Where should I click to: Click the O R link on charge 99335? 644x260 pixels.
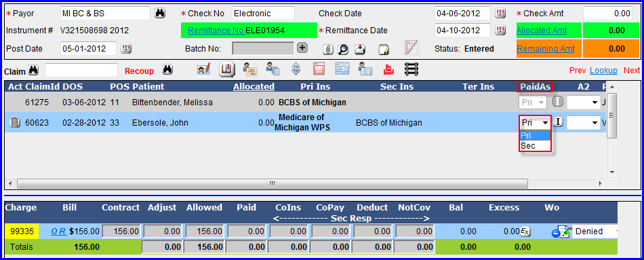coord(59,231)
